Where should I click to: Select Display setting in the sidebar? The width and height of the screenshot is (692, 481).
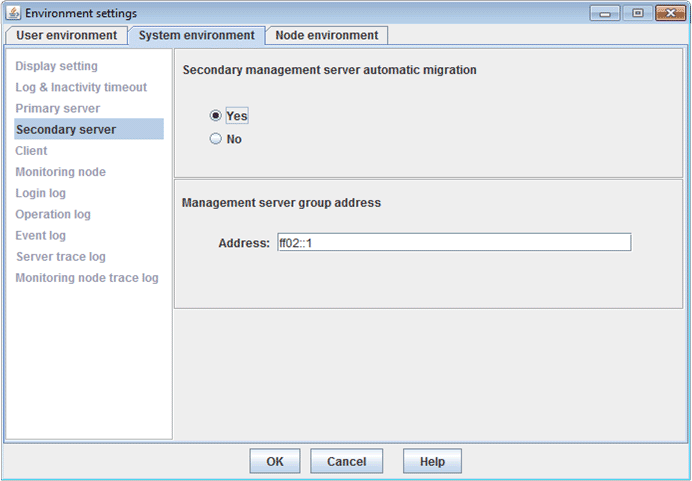[56, 66]
